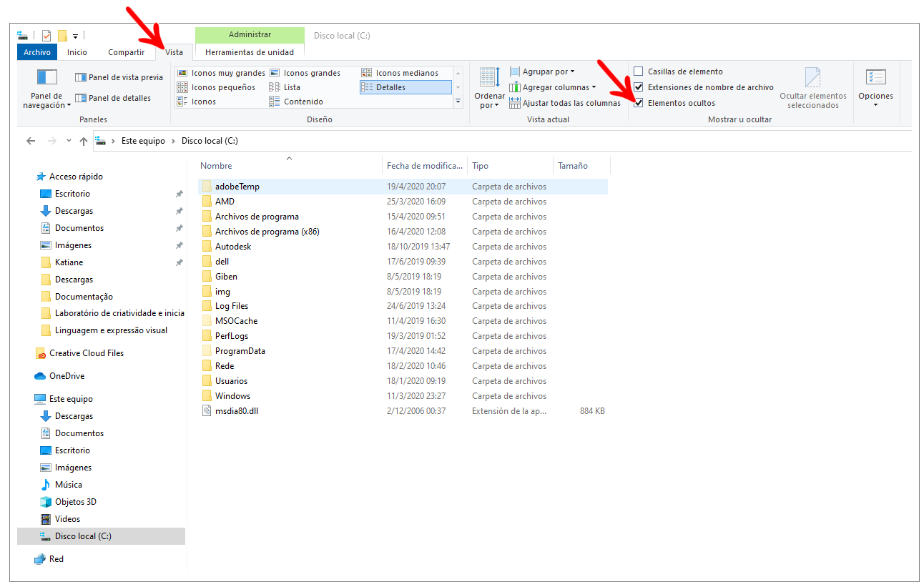Open the Ordenar por menu
This screenshot has width=924, height=587.
pyautogui.click(x=490, y=89)
